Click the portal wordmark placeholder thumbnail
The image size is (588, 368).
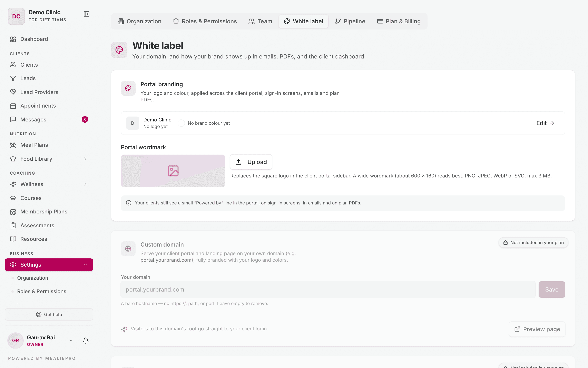[x=173, y=171]
